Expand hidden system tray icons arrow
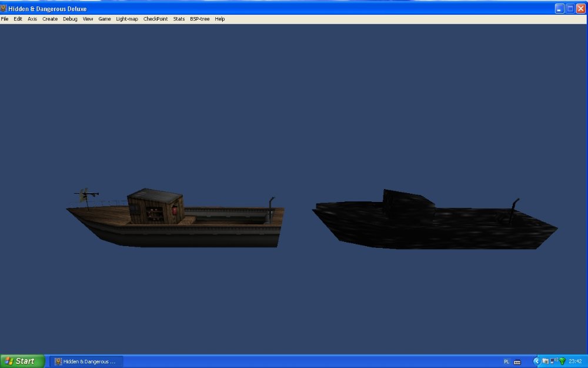 [x=536, y=362]
